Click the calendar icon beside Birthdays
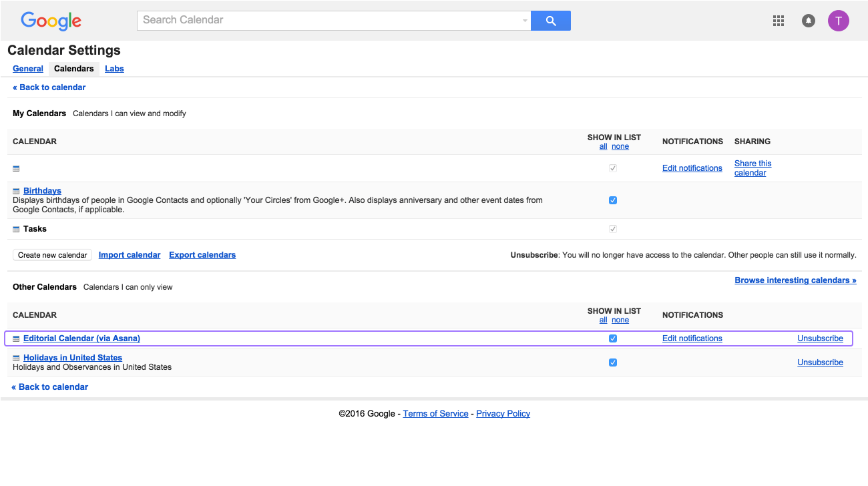The height and width of the screenshot is (486, 868). click(x=16, y=192)
